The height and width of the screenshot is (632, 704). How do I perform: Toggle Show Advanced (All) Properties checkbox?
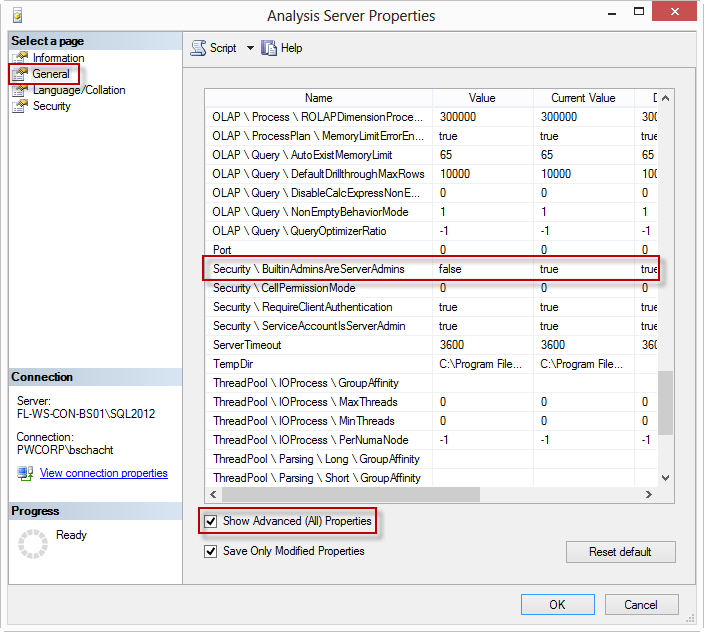[x=211, y=521]
